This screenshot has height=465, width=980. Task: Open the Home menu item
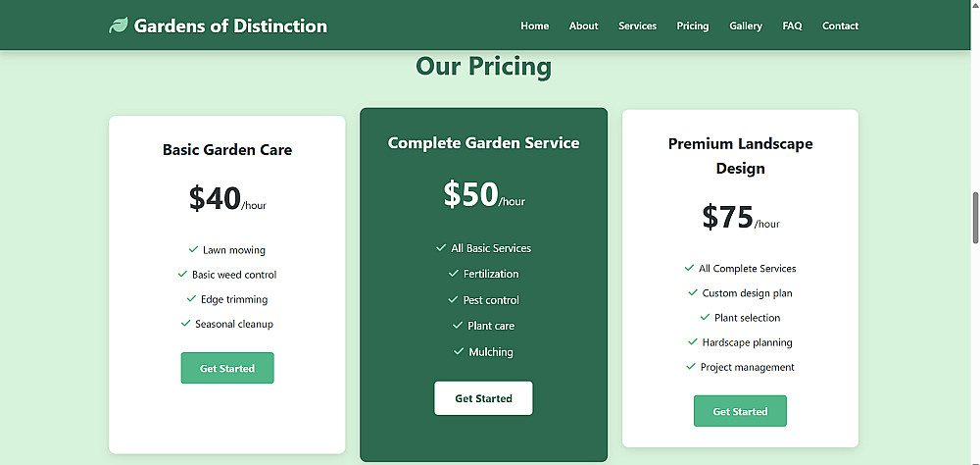pos(534,26)
